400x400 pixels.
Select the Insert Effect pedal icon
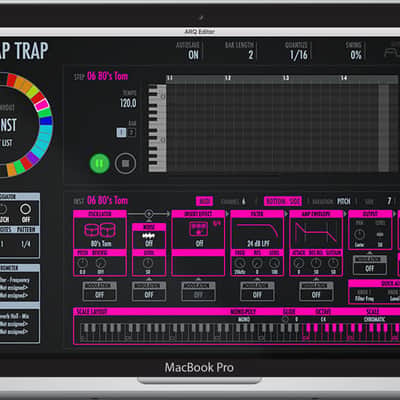(x=198, y=229)
